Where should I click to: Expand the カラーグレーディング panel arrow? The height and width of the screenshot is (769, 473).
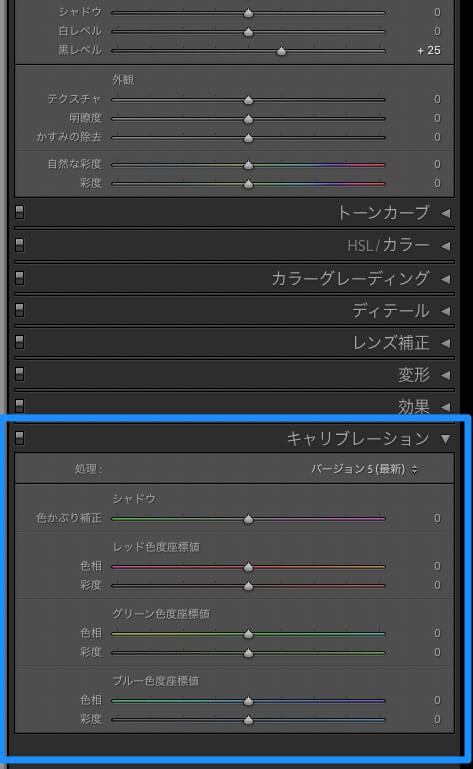(x=446, y=279)
